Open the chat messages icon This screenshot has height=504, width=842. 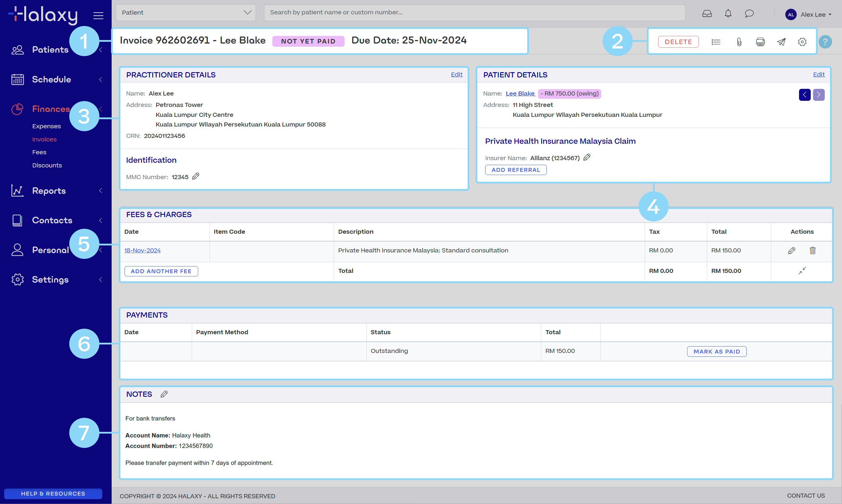point(749,13)
